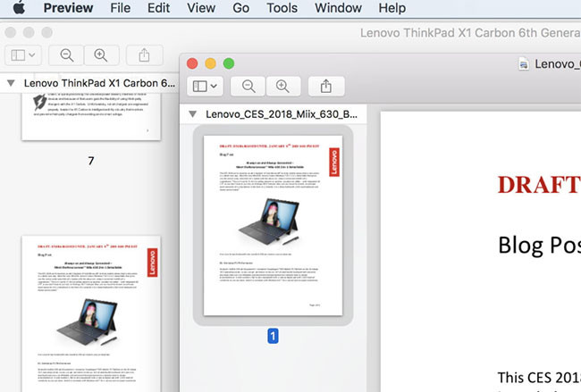Open the File menu
The image size is (581, 392).
click(120, 8)
